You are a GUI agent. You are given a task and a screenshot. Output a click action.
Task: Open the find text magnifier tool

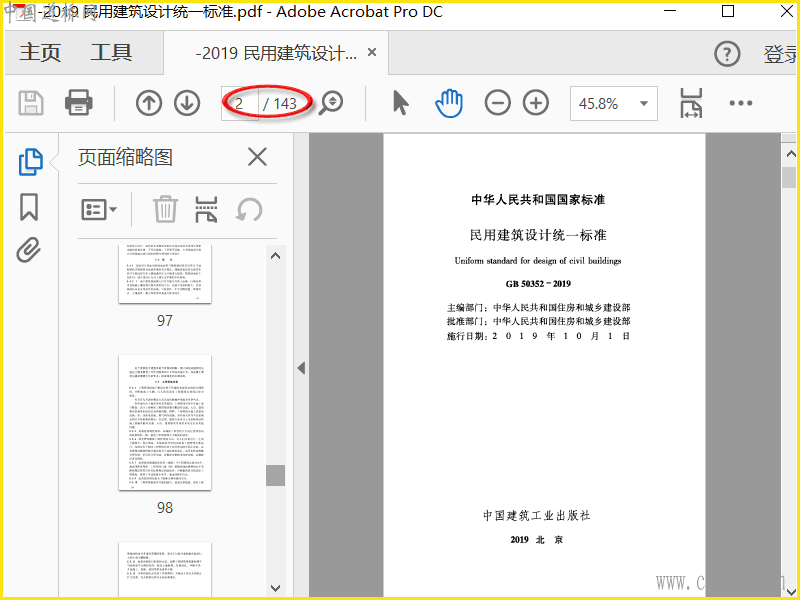point(331,103)
